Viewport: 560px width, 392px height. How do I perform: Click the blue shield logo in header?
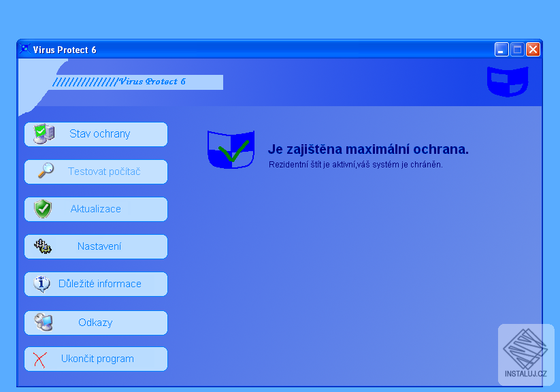(x=508, y=82)
